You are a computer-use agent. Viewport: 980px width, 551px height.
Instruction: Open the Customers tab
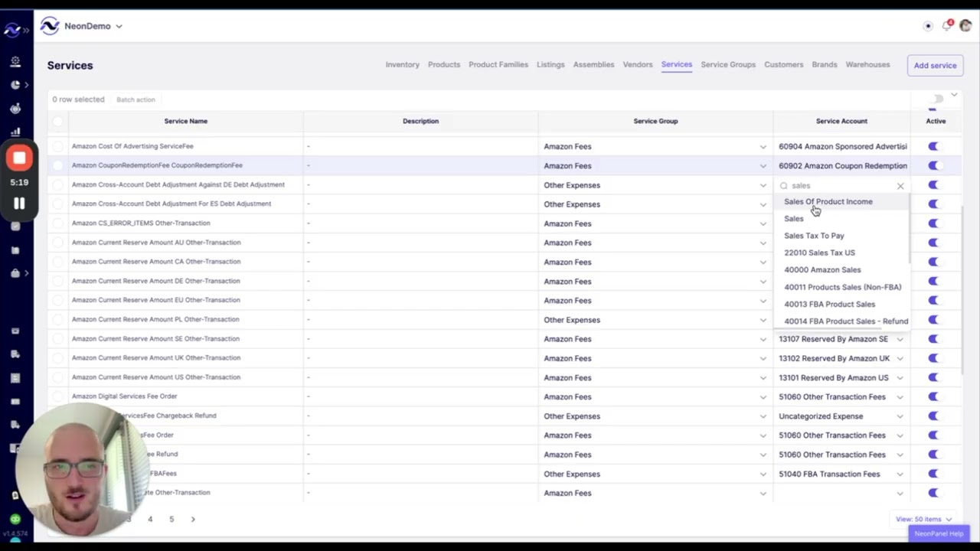pos(784,65)
